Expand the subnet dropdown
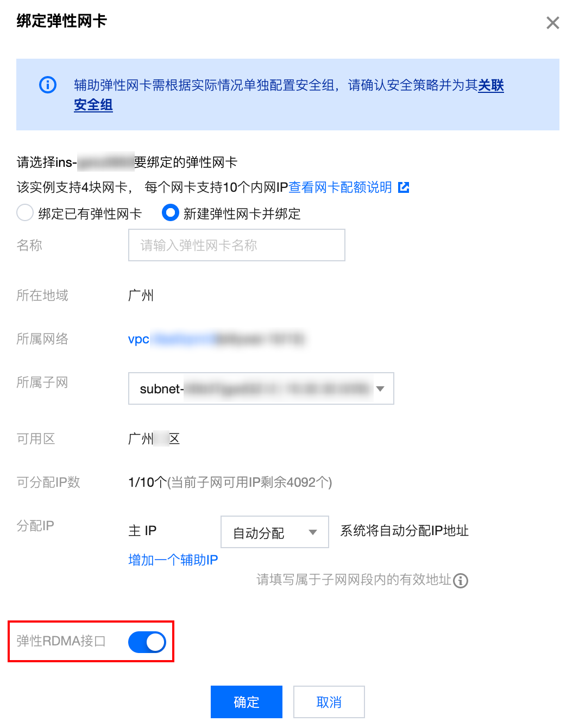Image resolution: width=579 pixels, height=728 pixels. coord(261,388)
